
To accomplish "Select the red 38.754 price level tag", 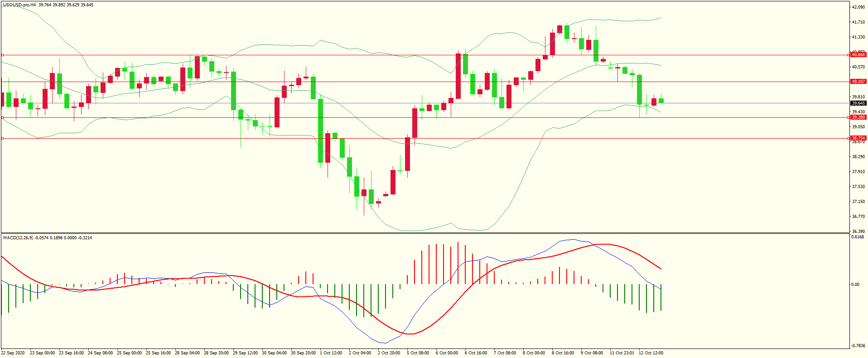I will tap(858, 138).
